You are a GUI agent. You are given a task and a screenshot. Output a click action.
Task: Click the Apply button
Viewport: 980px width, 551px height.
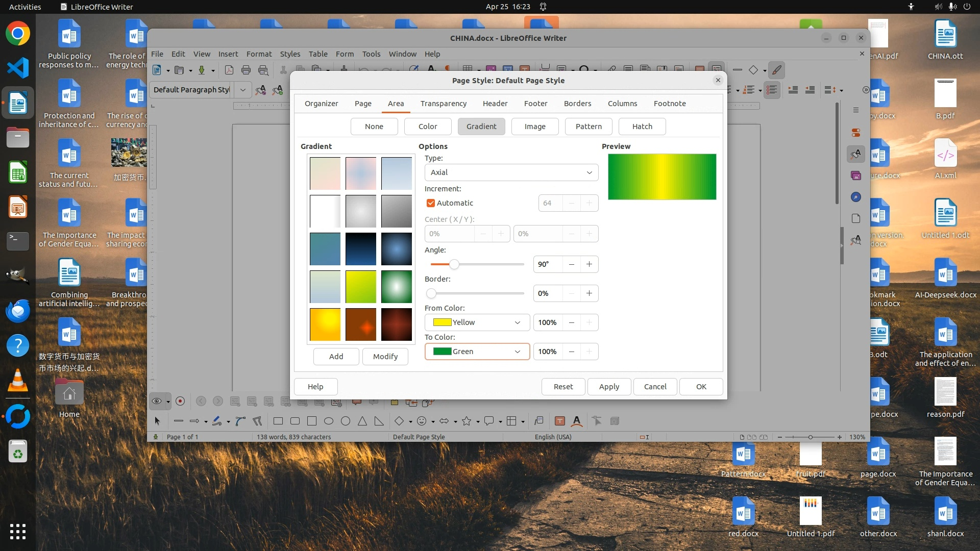(609, 387)
